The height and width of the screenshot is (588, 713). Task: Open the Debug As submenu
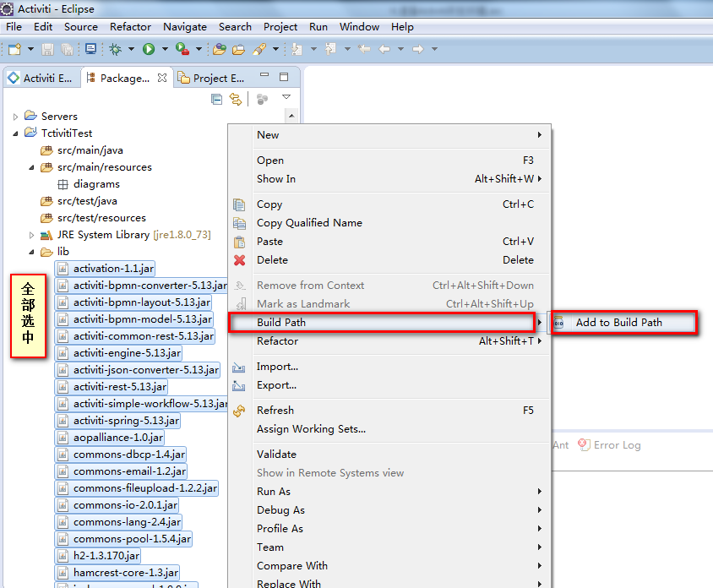click(387, 510)
